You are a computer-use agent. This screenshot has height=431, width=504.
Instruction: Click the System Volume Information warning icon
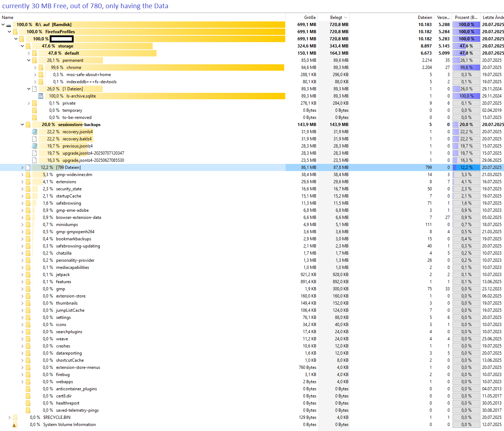(15, 425)
